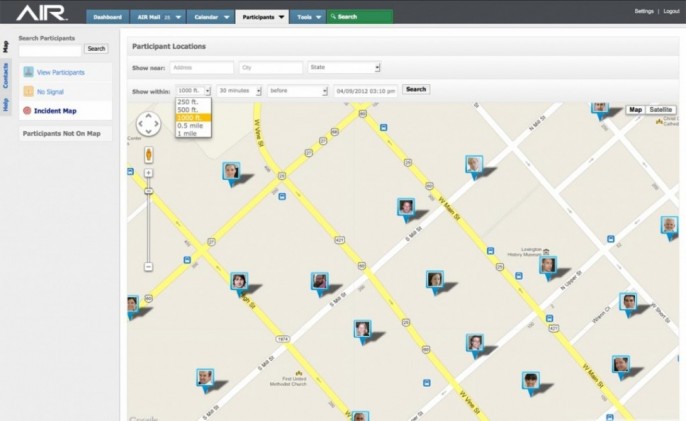
Task: Click the map pan navigation control
Action: [148, 123]
